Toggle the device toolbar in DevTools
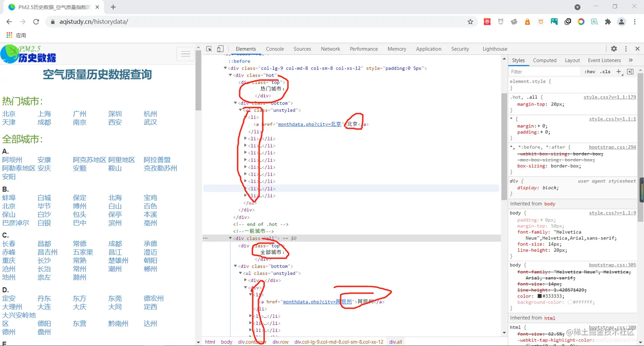 click(220, 49)
